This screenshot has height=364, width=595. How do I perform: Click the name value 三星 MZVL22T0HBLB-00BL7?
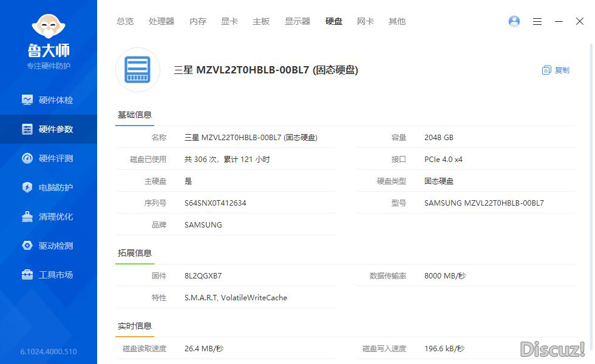251,137
